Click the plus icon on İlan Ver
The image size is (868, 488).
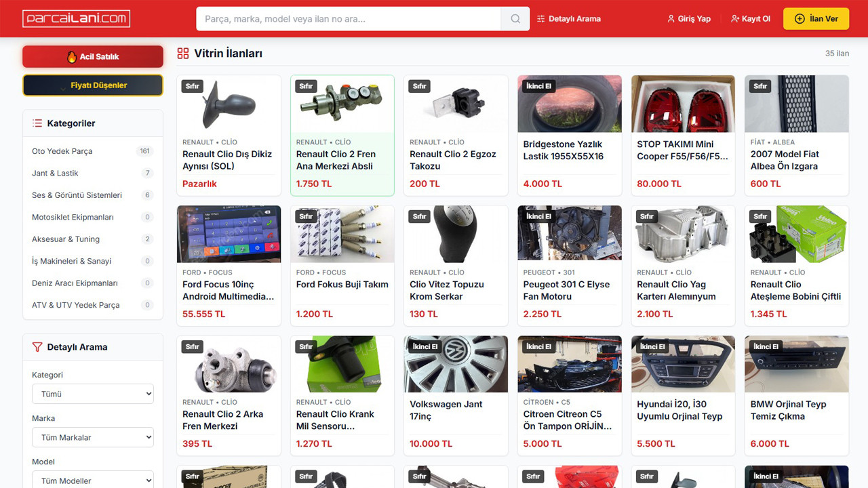coord(800,19)
